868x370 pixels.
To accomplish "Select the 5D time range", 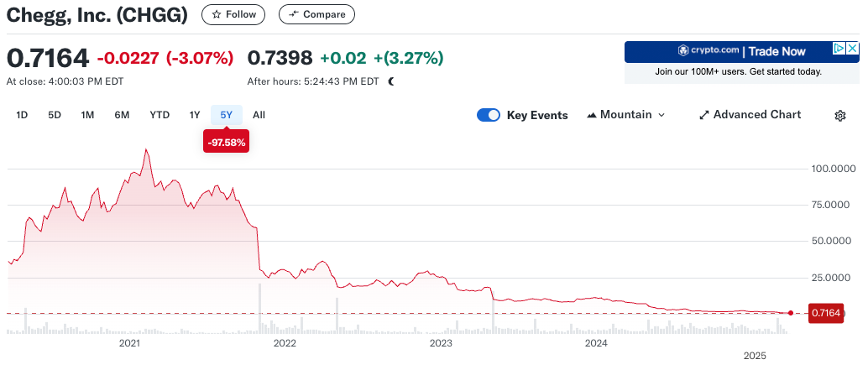I will click(x=55, y=115).
